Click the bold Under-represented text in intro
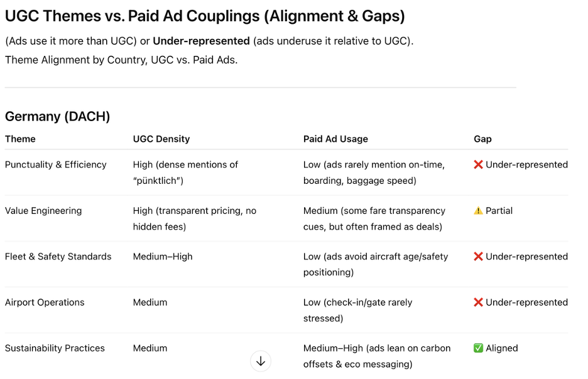The width and height of the screenshot is (588, 379). [x=202, y=41]
